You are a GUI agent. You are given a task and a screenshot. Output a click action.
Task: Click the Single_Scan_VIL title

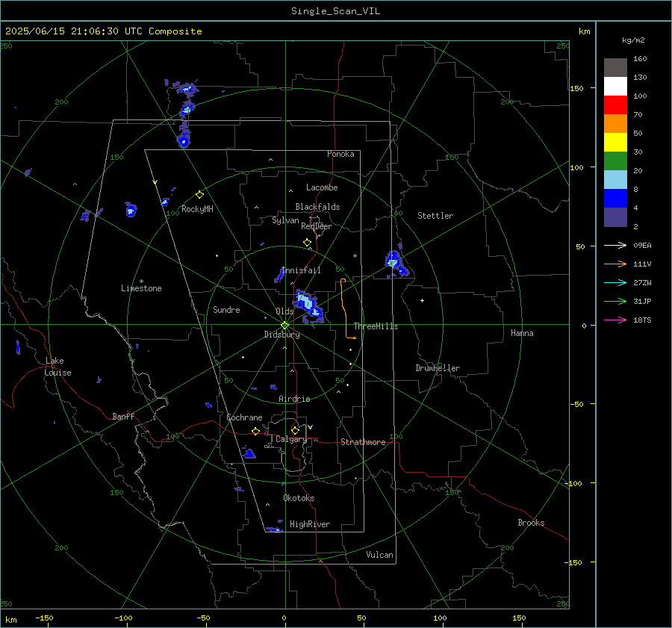[335, 11]
